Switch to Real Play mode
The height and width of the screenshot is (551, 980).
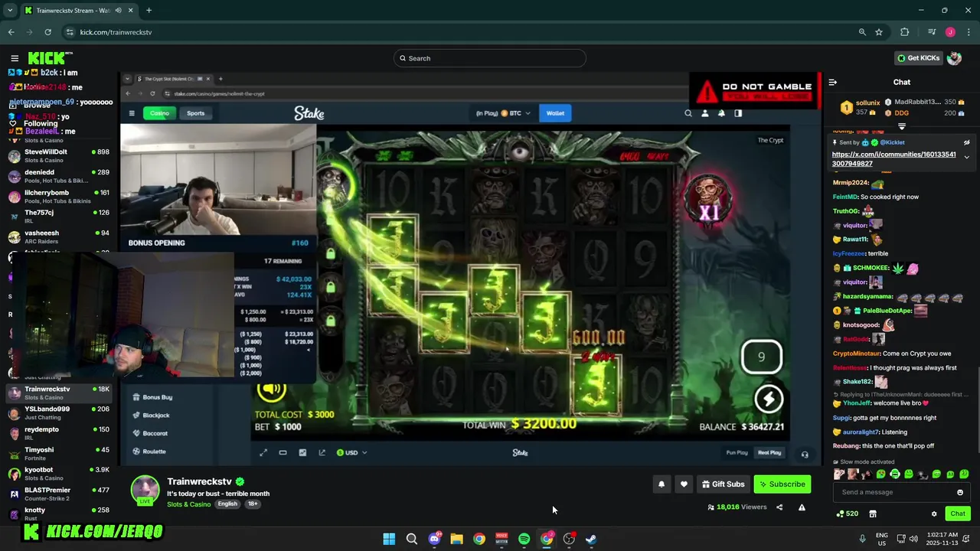coord(769,452)
